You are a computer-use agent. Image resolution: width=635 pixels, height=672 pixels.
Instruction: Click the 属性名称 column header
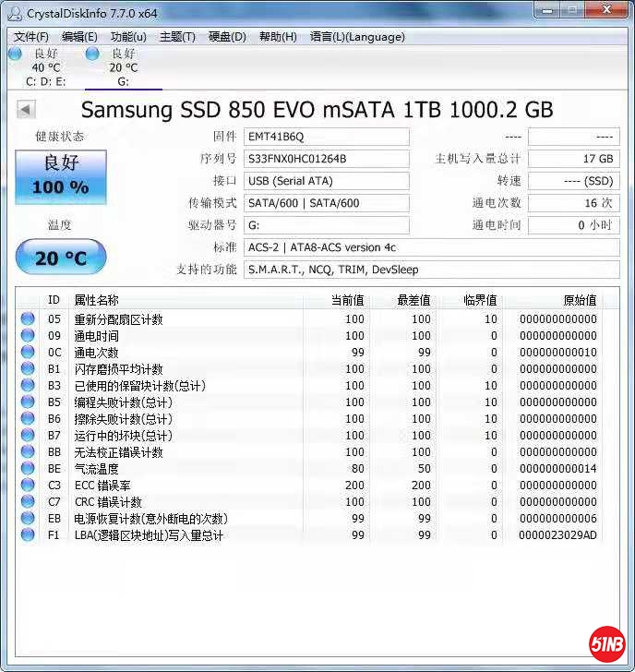[x=97, y=300]
